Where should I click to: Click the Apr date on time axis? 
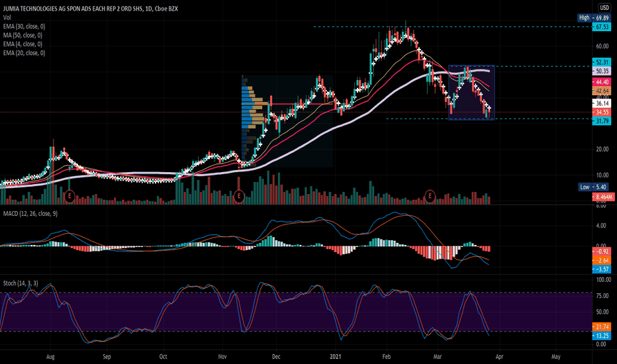(499, 357)
